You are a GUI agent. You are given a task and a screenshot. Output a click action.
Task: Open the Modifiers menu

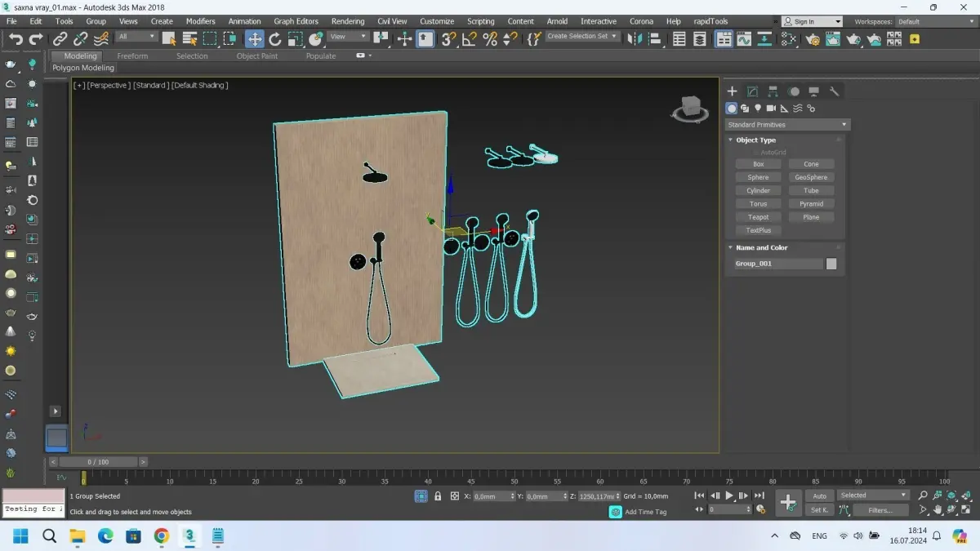click(200, 21)
